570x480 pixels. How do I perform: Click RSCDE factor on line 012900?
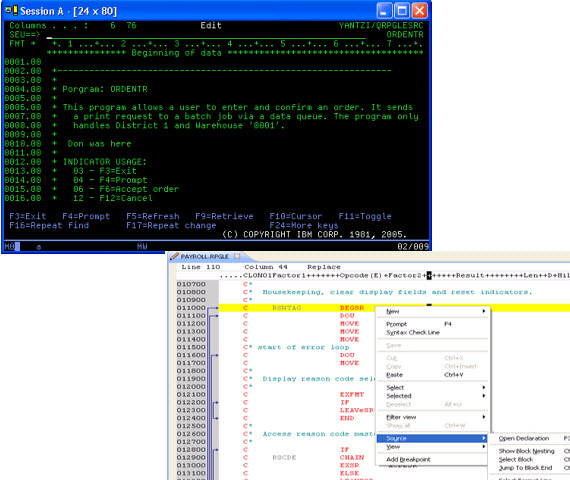(x=284, y=457)
